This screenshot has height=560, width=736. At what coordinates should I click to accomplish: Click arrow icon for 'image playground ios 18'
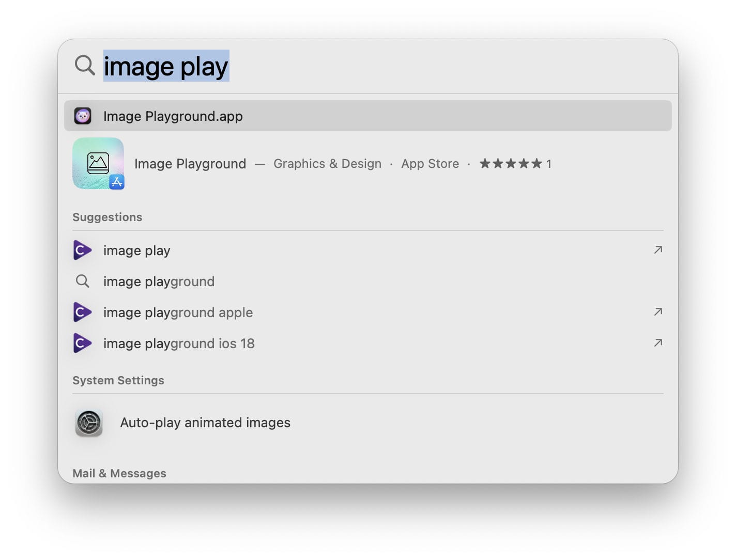658,343
